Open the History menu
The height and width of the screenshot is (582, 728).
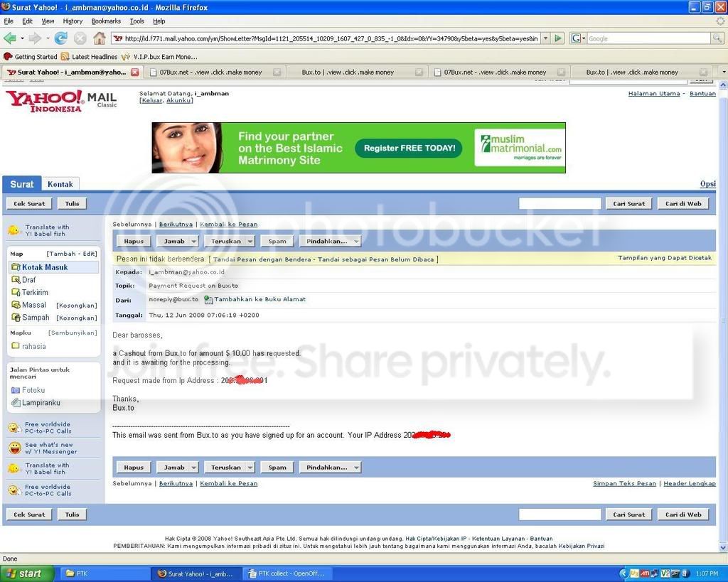tap(73, 21)
